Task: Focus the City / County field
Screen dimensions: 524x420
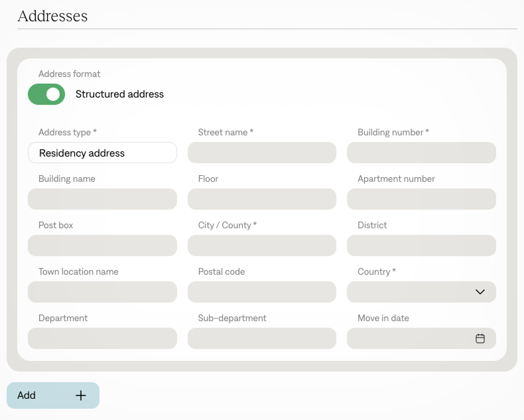Action: (262, 245)
